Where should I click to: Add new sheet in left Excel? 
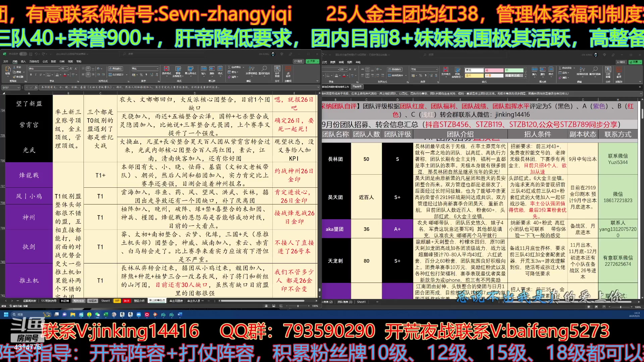pos(209,301)
